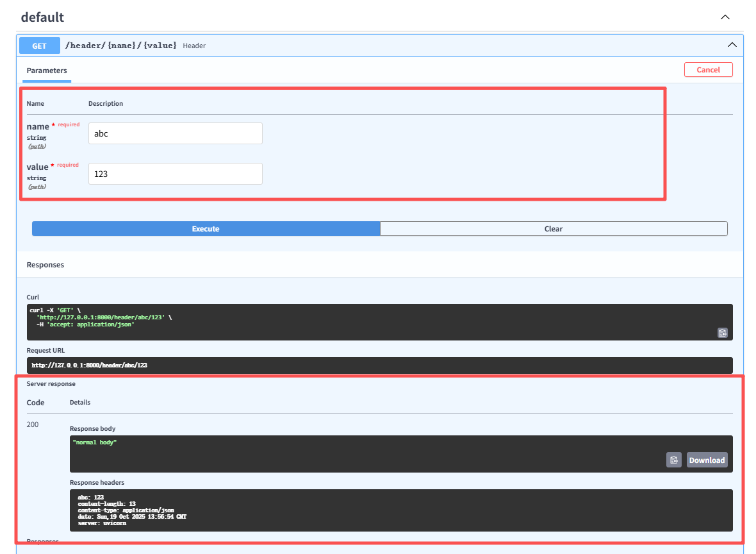The width and height of the screenshot is (756, 554).
Task: Click the Request URL text box
Action: [x=379, y=365]
